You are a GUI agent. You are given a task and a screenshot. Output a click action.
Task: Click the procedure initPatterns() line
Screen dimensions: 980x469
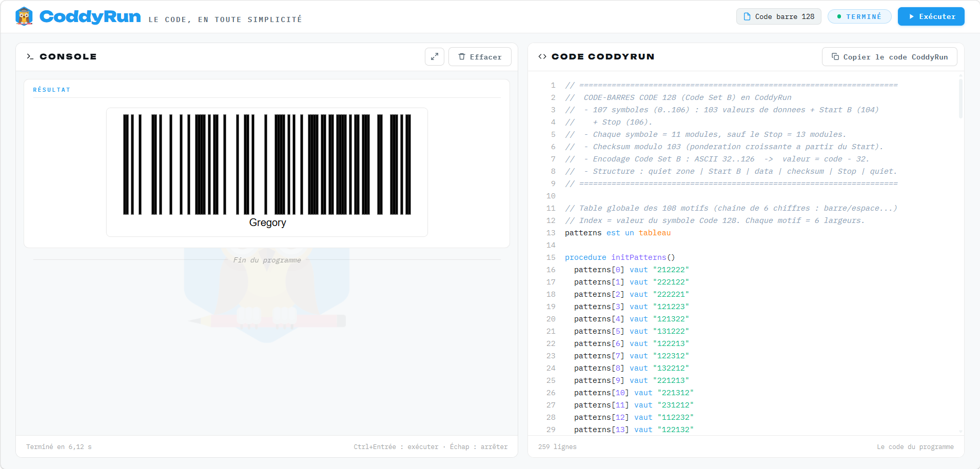coord(620,257)
